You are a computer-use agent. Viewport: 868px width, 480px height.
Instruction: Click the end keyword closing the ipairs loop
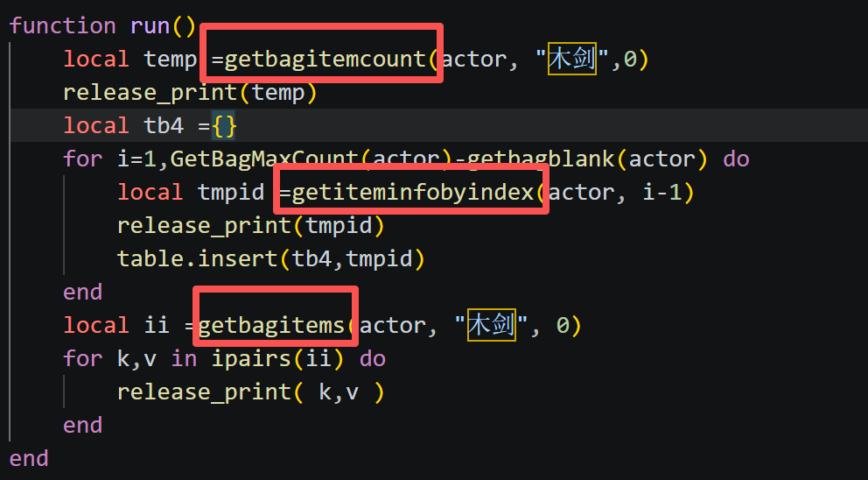coord(82,425)
